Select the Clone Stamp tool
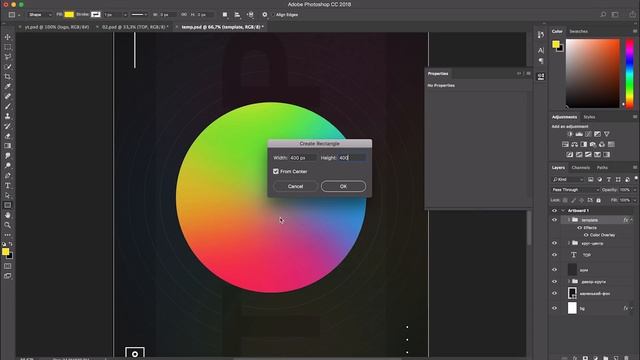 [x=7, y=116]
